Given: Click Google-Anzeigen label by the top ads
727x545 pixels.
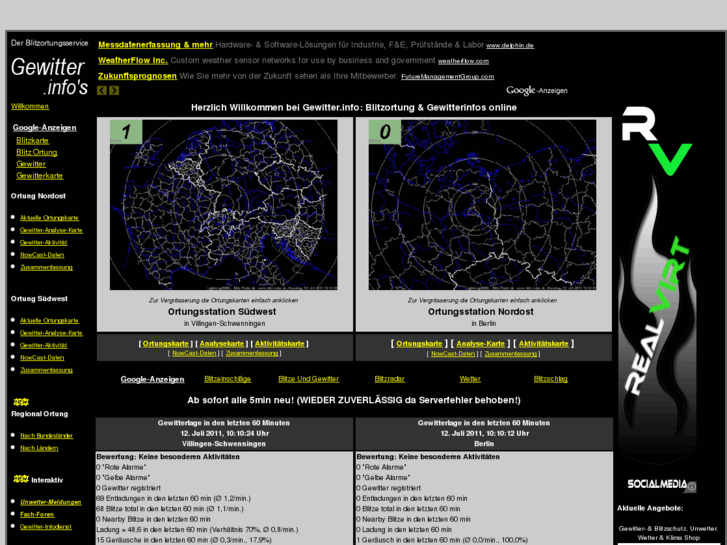Looking at the screenshot, I should pos(537,90).
